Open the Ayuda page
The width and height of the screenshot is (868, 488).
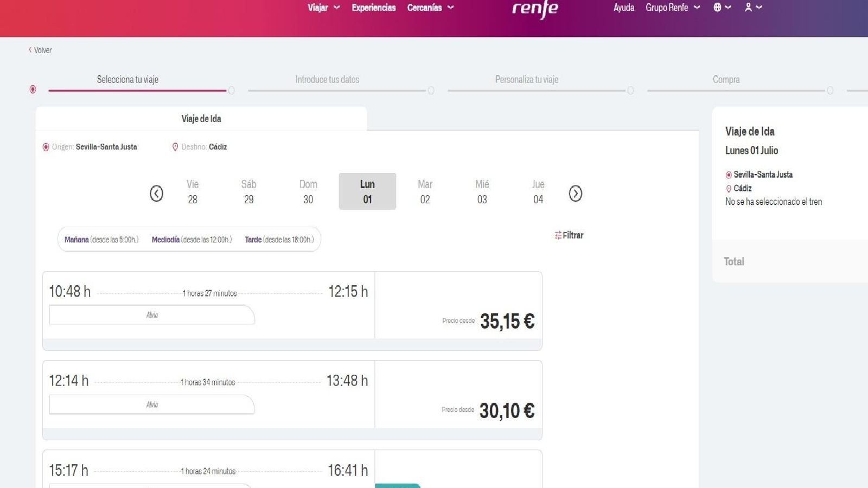623,8
